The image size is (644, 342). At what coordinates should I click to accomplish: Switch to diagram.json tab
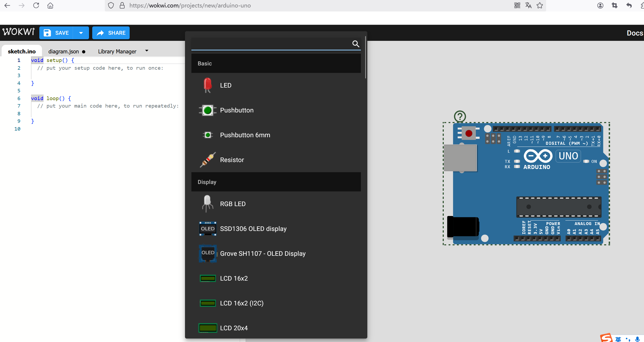click(x=64, y=52)
